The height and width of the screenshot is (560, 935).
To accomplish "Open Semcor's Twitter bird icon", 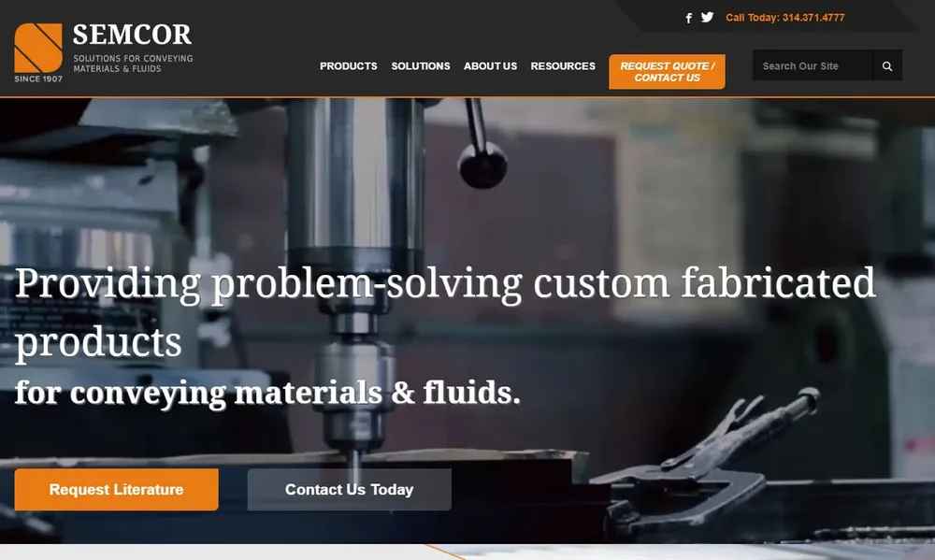I will 707,17.
